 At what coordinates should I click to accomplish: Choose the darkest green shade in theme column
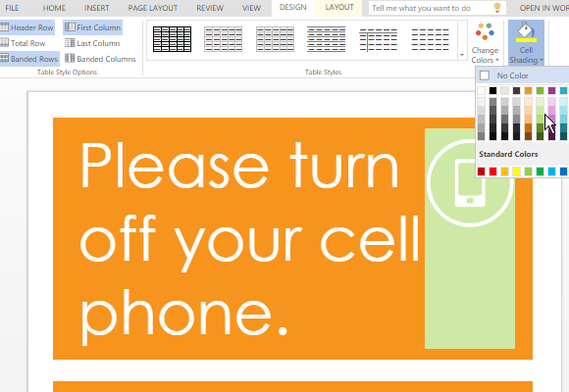(540, 136)
